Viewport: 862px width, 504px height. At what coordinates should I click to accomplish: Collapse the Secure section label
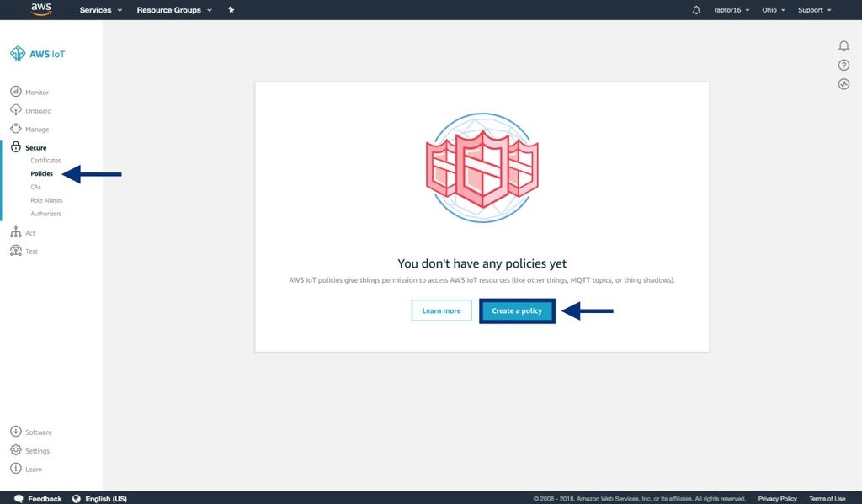click(35, 148)
